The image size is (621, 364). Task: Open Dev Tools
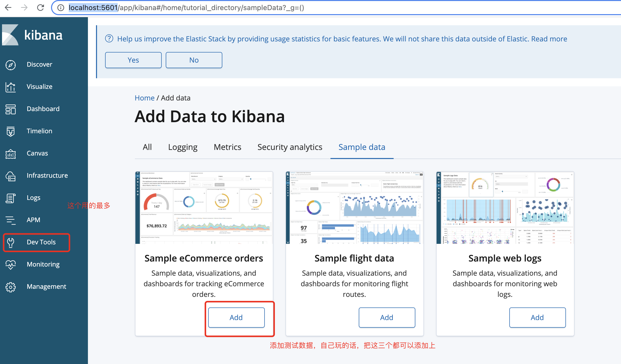click(41, 242)
